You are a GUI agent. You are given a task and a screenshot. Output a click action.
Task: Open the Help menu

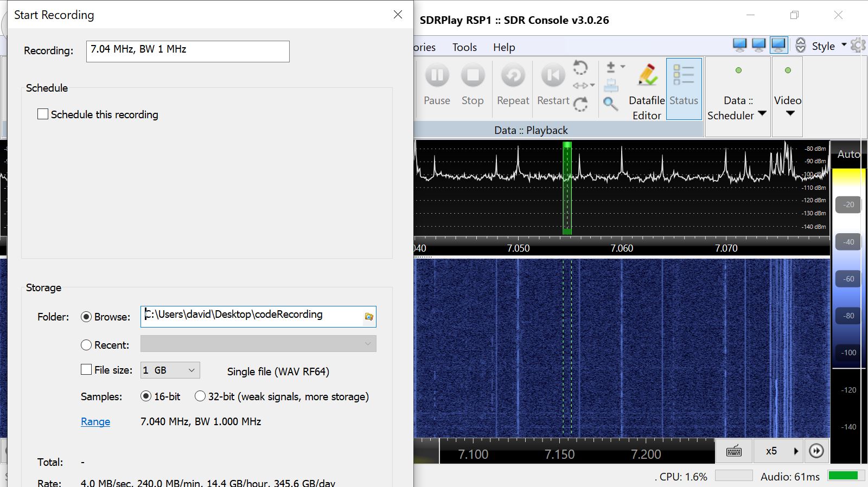tap(503, 47)
